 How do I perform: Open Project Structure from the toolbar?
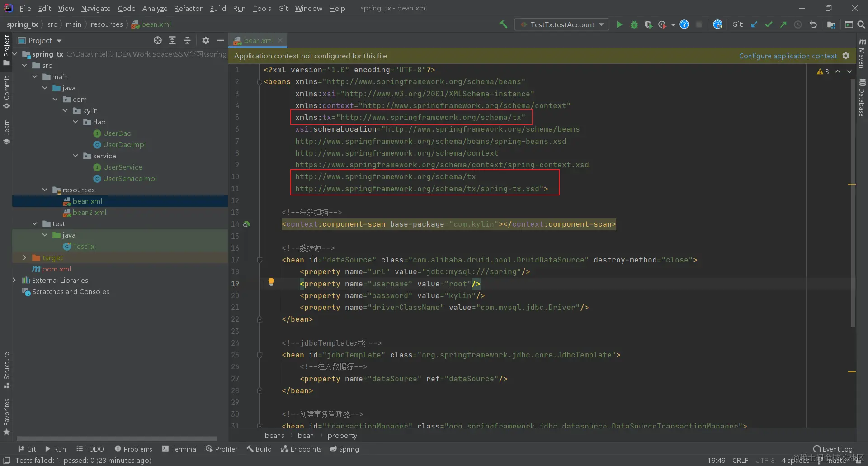pos(831,24)
